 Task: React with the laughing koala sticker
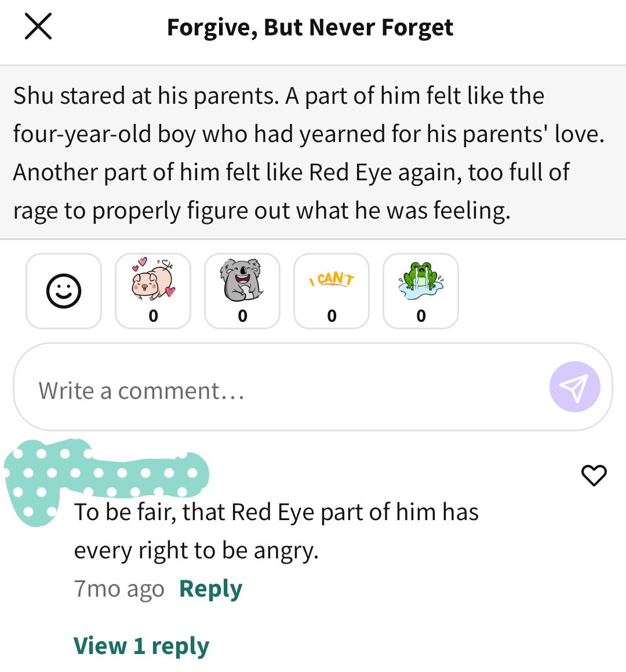pyautogui.click(x=242, y=291)
